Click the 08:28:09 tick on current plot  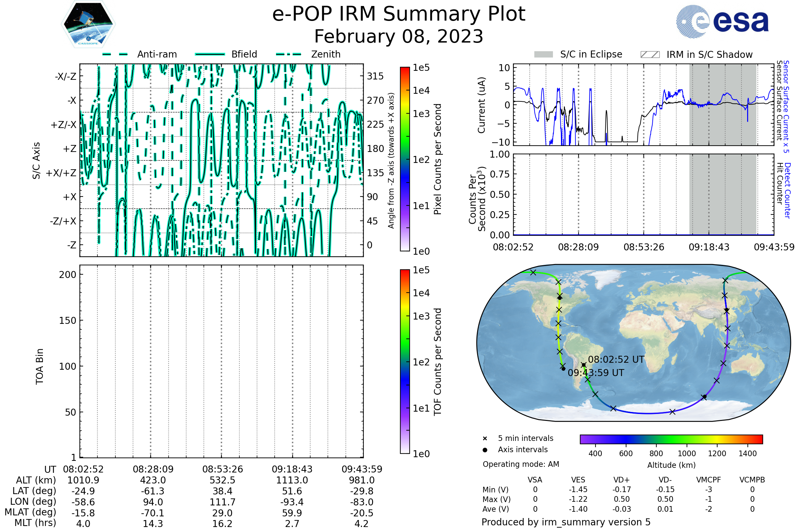[578, 247]
